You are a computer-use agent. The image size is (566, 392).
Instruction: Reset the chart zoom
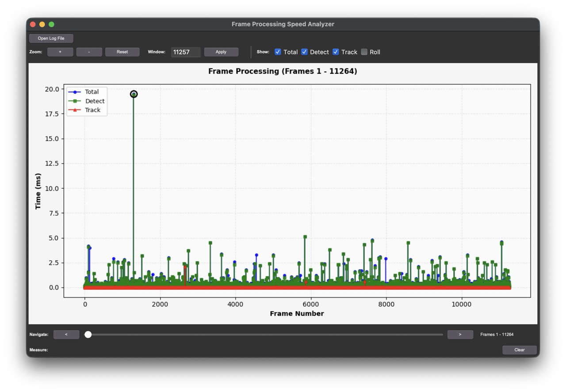(x=122, y=52)
